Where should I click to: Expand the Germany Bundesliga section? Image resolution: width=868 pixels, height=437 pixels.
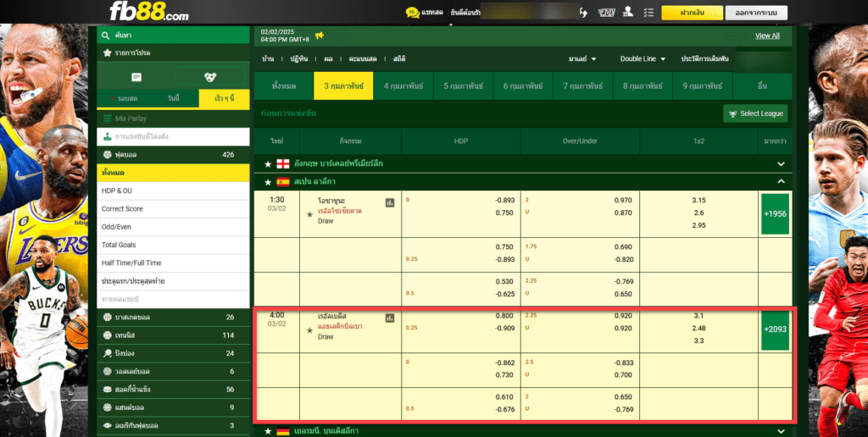click(781, 431)
